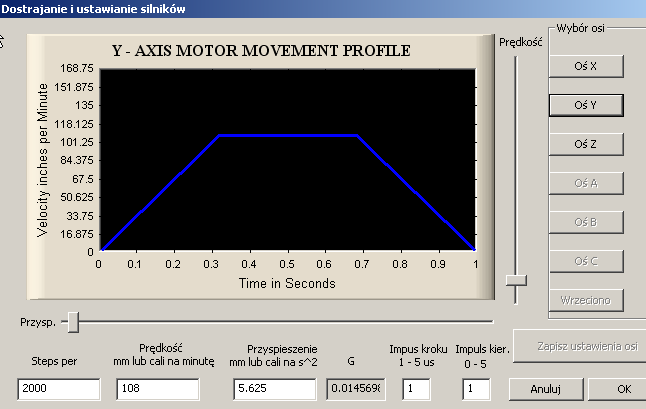Viewport: 646px width, 409px height.
Task: Click the Steps per field showing 2000
Action: [x=59, y=389]
